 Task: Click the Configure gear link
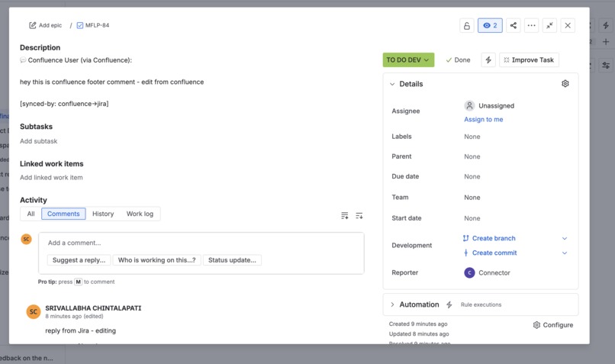click(553, 325)
